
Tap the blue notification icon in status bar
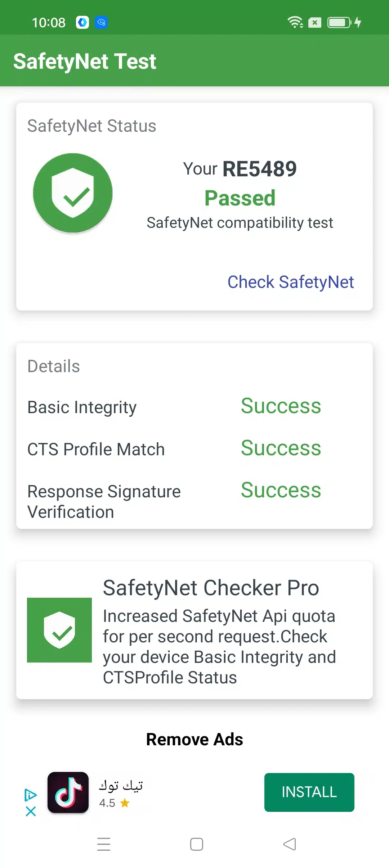tap(101, 22)
